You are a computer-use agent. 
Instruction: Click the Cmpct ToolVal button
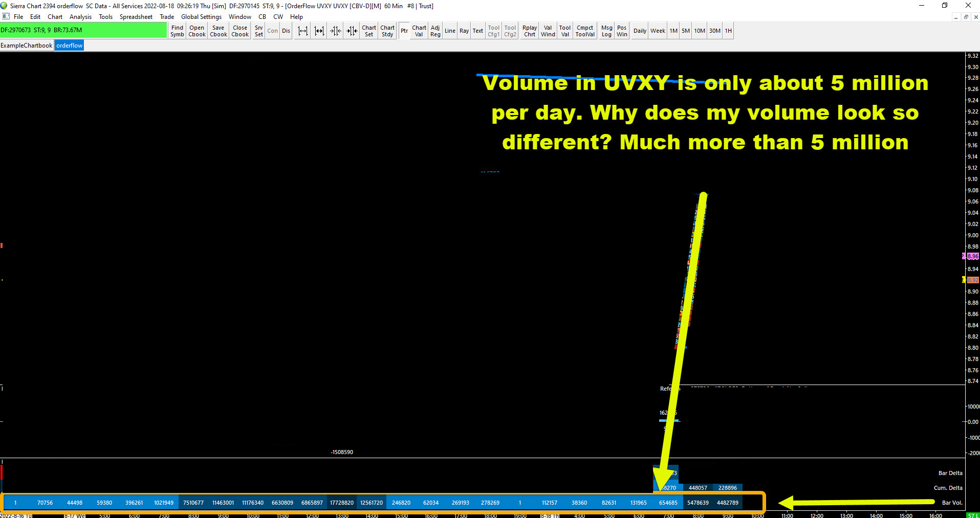coord(585,31)
